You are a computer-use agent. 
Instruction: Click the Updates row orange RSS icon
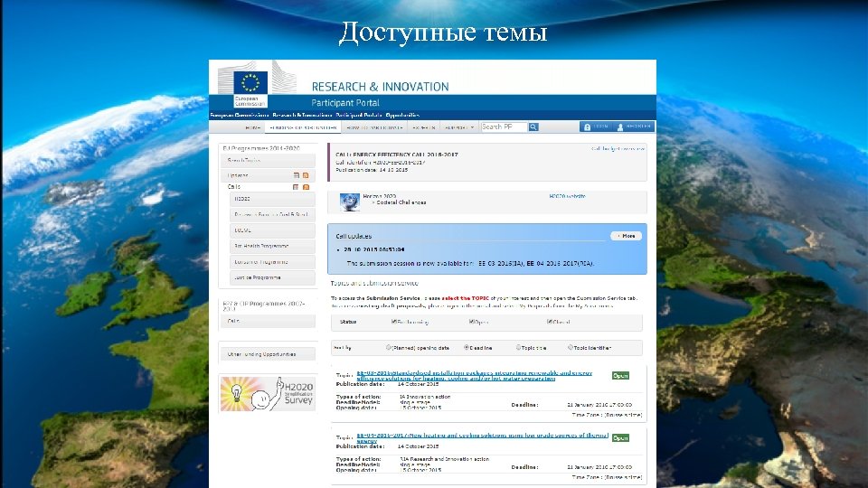point(306,175)
